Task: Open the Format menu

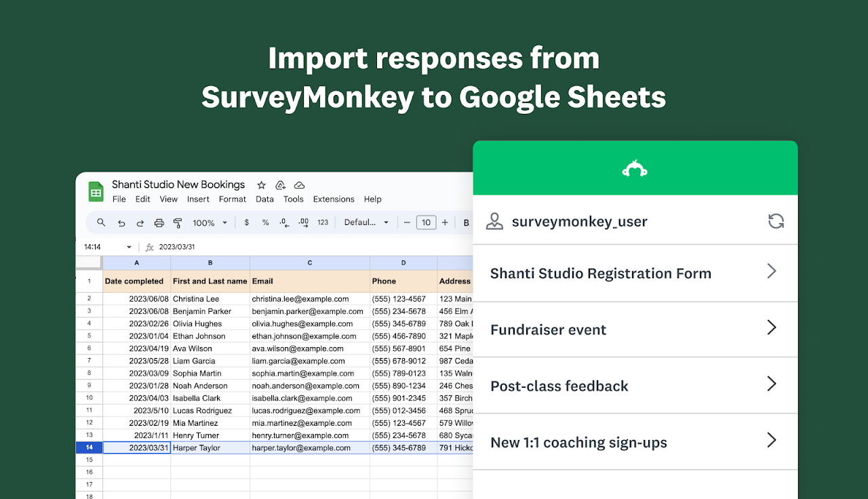Action: tap(233, 199)
